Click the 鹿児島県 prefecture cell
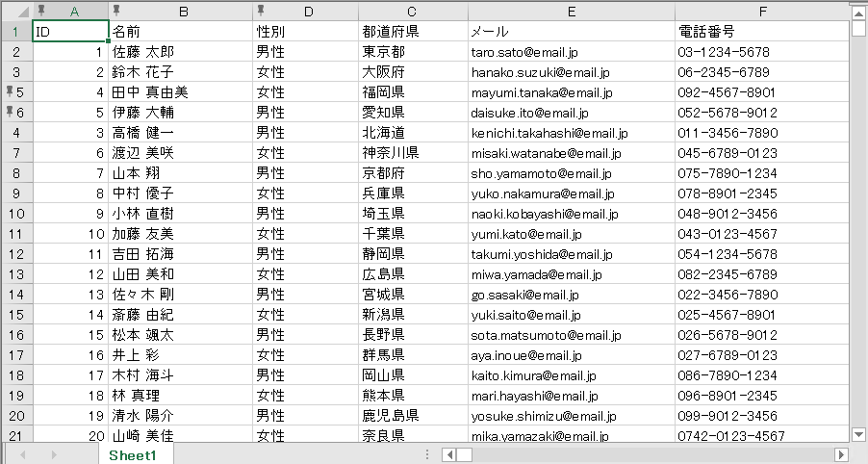Image resolution: width=868 pixels, height=464 pixels. (414, 415)
